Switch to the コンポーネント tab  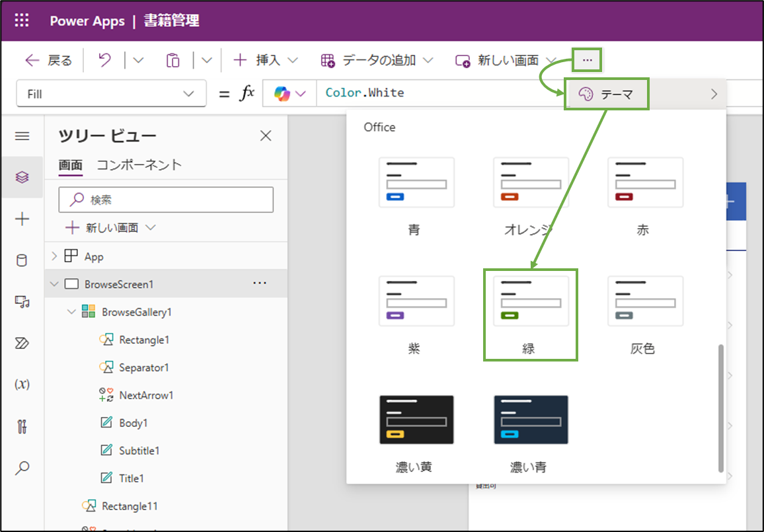[x=139, y=165]
